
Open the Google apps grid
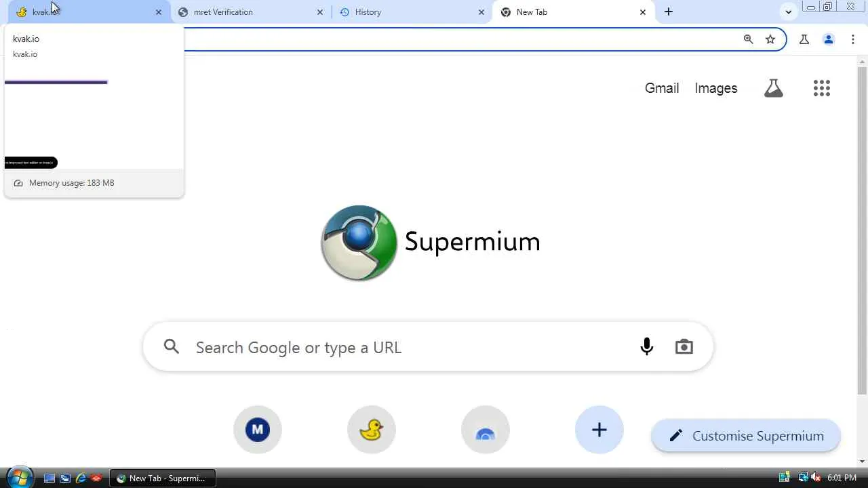coord(822,88)
